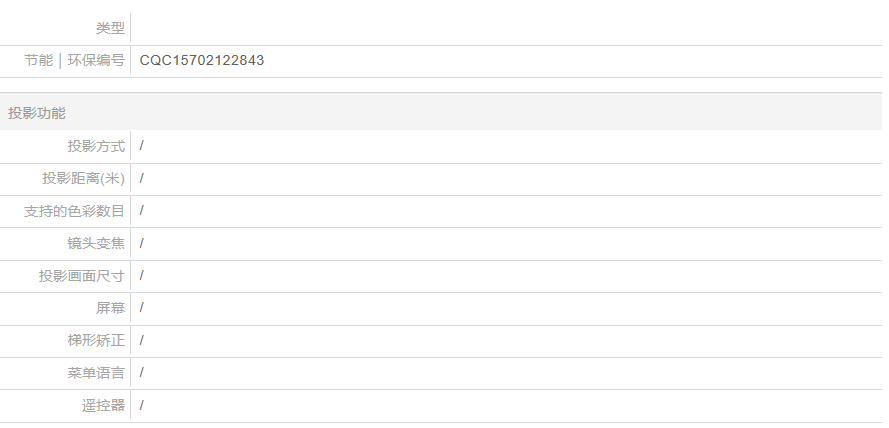Click the slash value beside 镜头变焦

pyautogui.click(x=142, y=243)
